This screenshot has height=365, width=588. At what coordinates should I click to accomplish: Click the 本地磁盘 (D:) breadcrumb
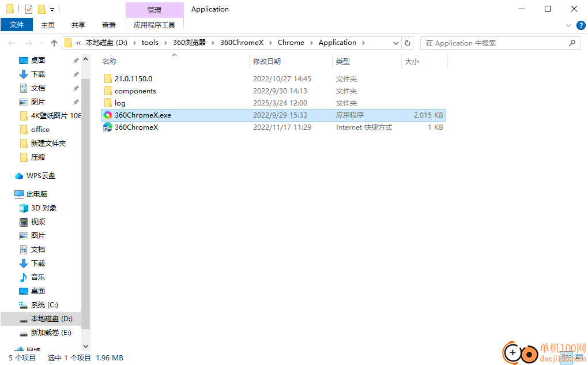tap(107, 43)
